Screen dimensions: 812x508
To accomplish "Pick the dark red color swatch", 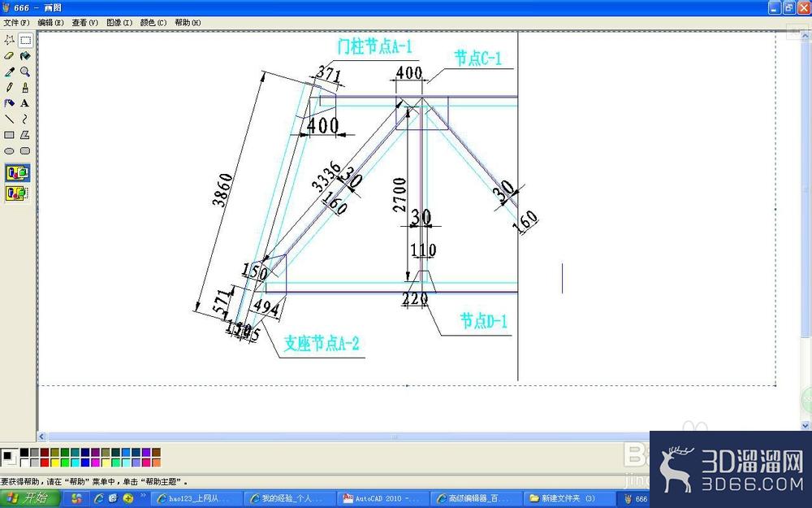I will 45,453.
